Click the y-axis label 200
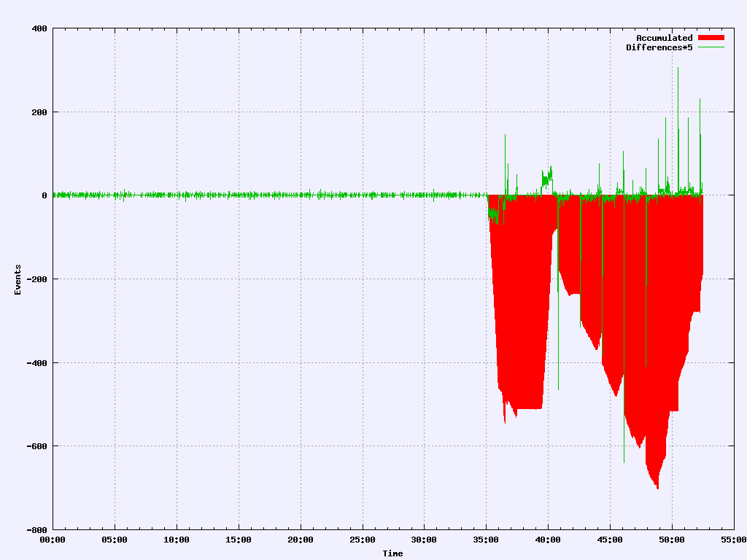747x560 pixels. point(39,112)
